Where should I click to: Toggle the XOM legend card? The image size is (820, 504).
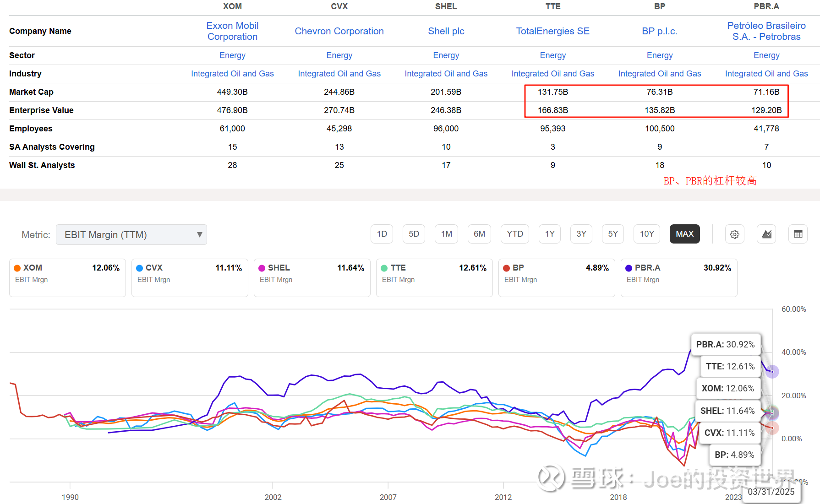tap(67, 278)
